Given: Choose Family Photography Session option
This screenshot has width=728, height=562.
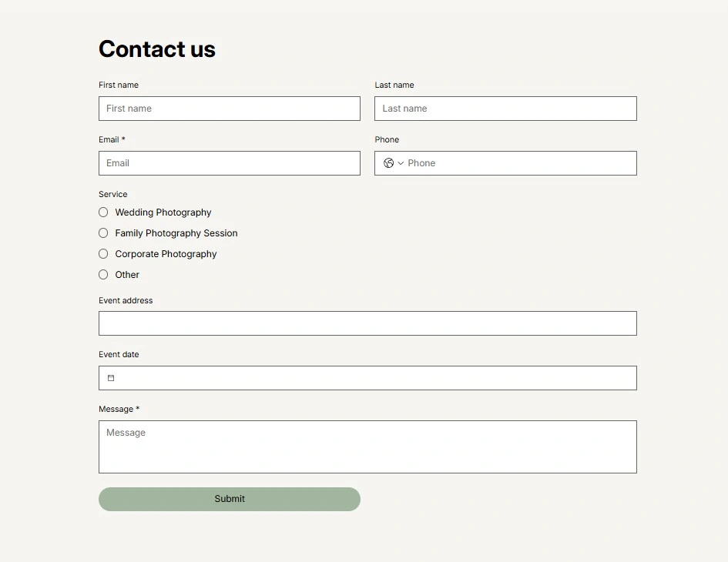Looking at the screenshot, I should point(103,233).
